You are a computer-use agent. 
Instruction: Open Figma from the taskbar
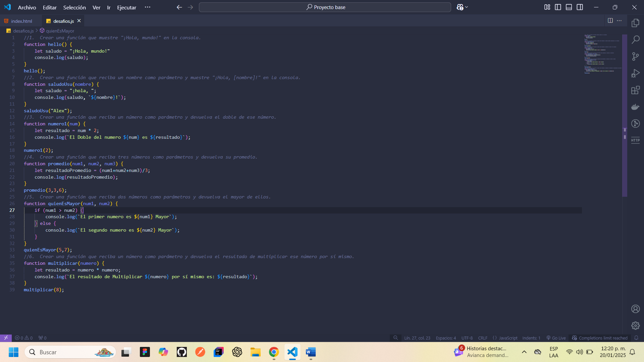click(145, 352)
